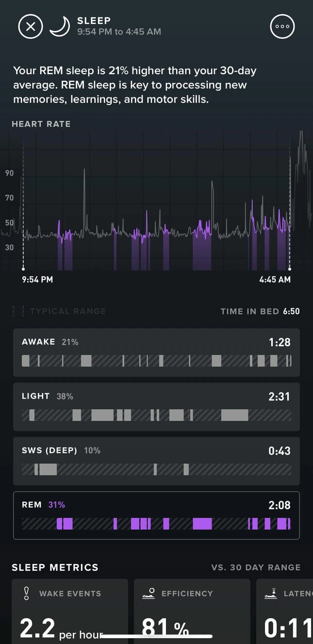Click the REM purple stage timeline bar
This screenshot has width=313, height=644.
(x=156, y=524)
